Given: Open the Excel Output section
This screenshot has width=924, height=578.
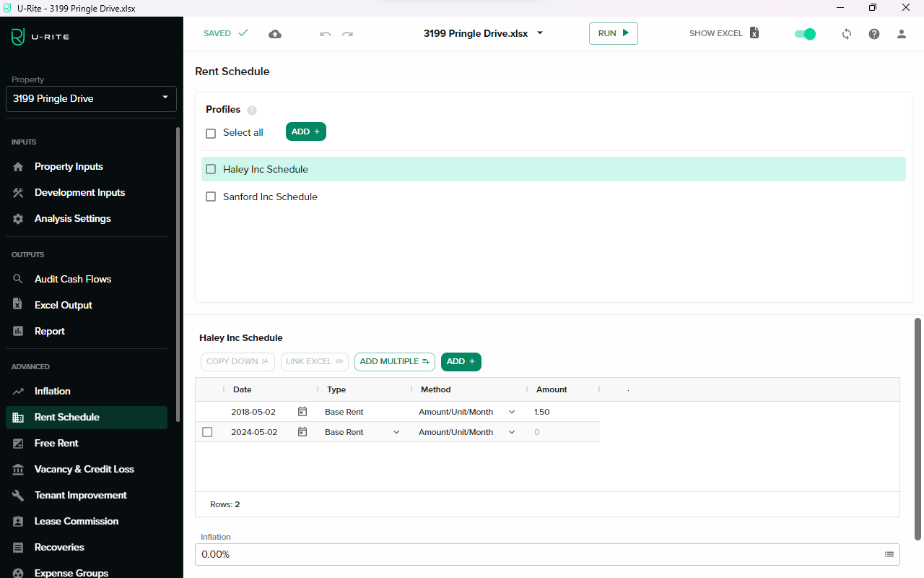Looking at the screenshot, I should tap(64, 305).
